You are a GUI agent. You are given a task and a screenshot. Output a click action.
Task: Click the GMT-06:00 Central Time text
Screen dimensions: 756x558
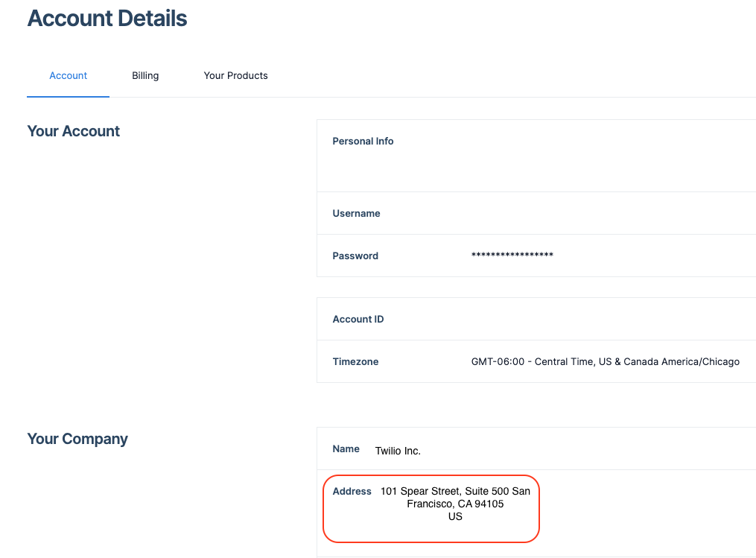[533, 362]
